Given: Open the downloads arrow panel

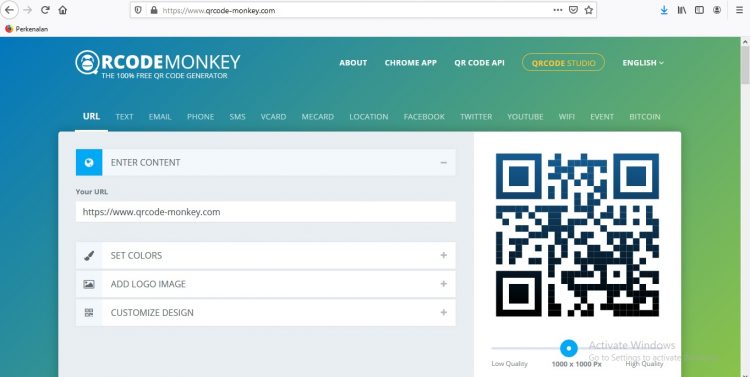Looking at the screenshot, I should (x=664, y=10).
